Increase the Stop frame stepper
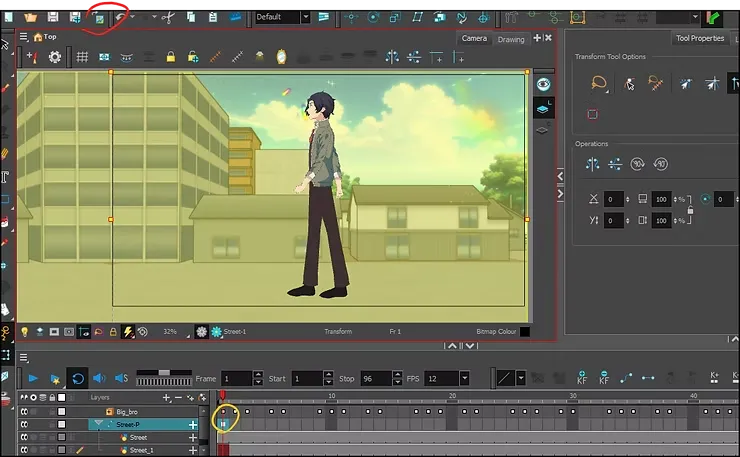 pyautogui.click(x=397, y=375)
